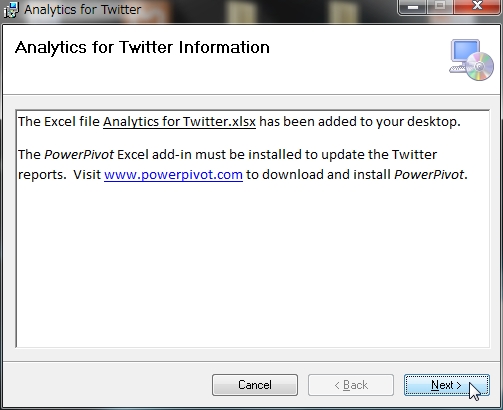Click the Next > button
The width and height of the screenshot is (503, 410).
pos(447,385)
